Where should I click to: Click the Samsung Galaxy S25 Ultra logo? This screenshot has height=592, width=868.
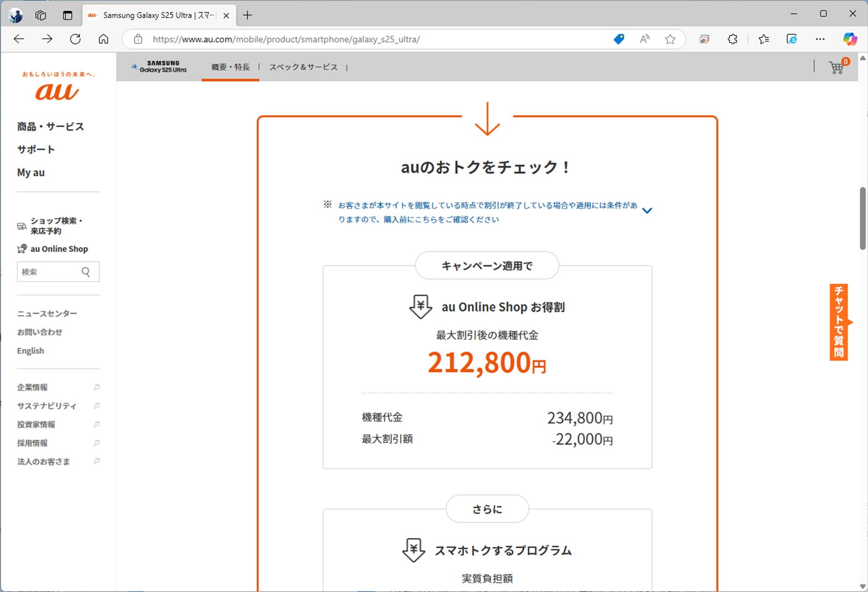click(159, 66)
